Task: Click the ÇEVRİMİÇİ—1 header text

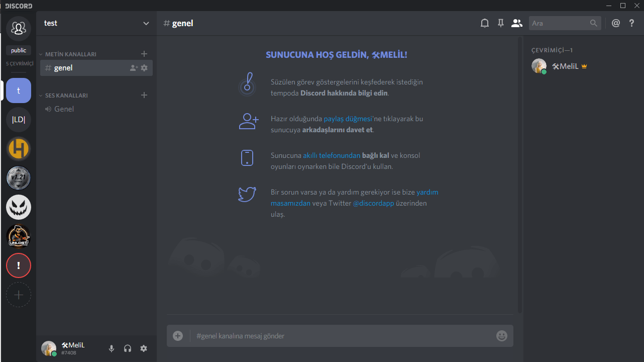Action: [x=552, y=50]
